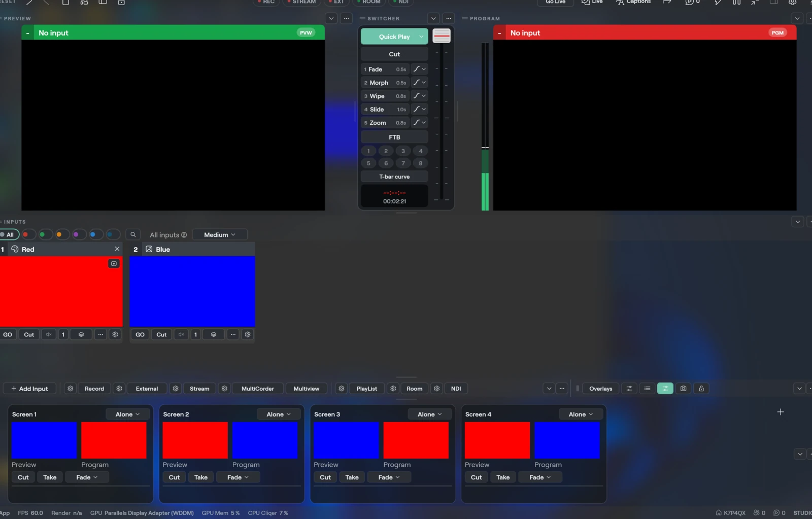Open settings gear left of MultiCorder

[224, 389]
